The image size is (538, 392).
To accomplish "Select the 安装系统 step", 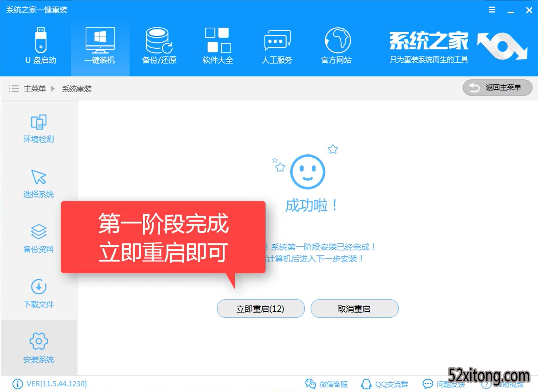I will pos(39,348).
